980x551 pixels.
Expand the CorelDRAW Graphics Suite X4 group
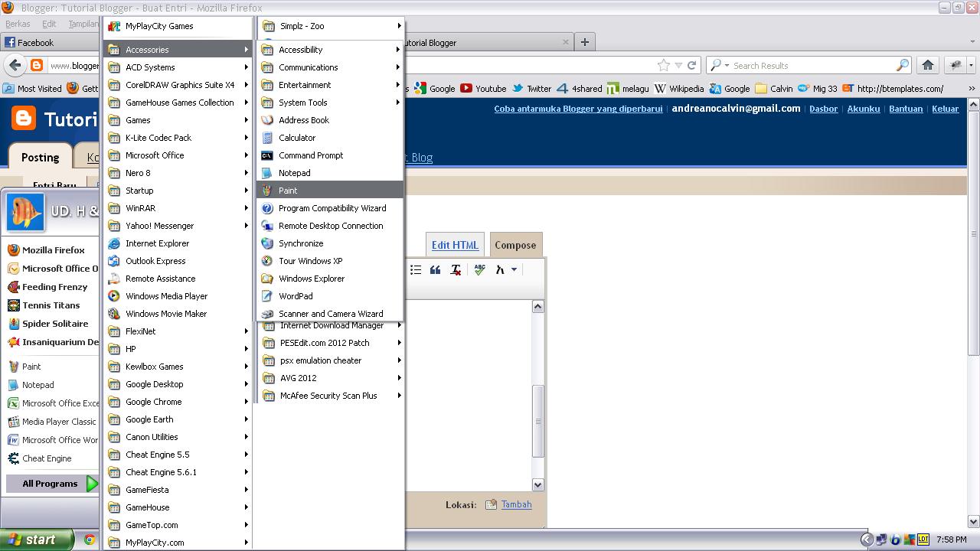pos(178,85)
